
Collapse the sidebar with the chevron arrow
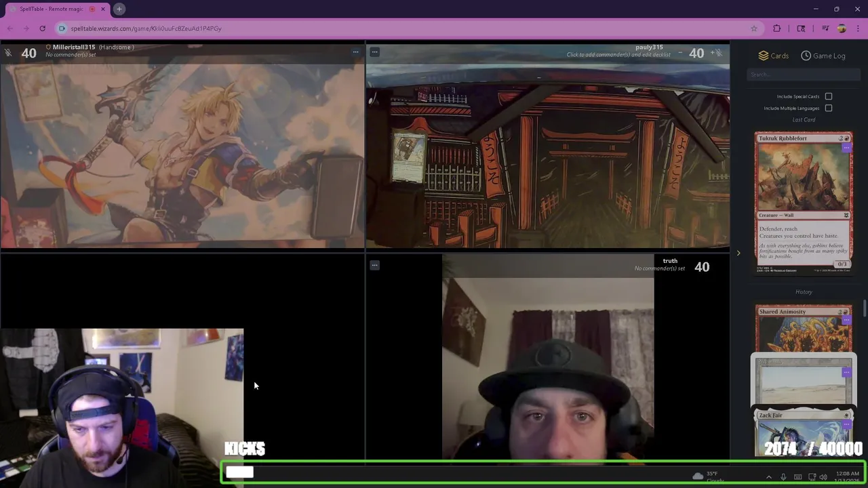738,253
